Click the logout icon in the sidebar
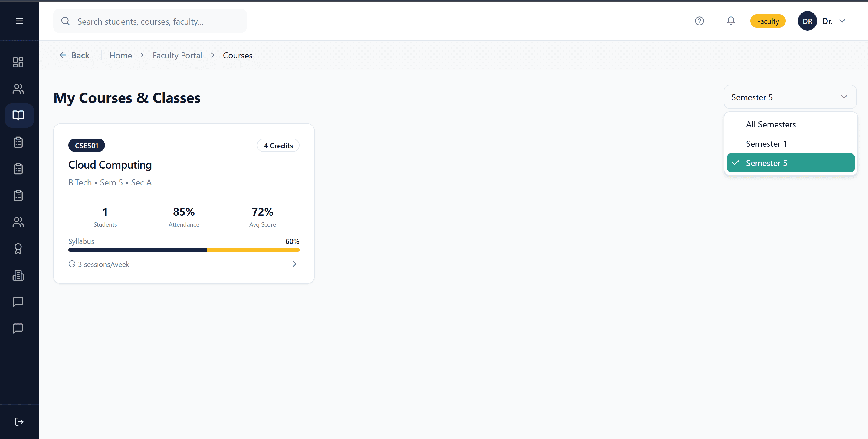 coord(19,421)
